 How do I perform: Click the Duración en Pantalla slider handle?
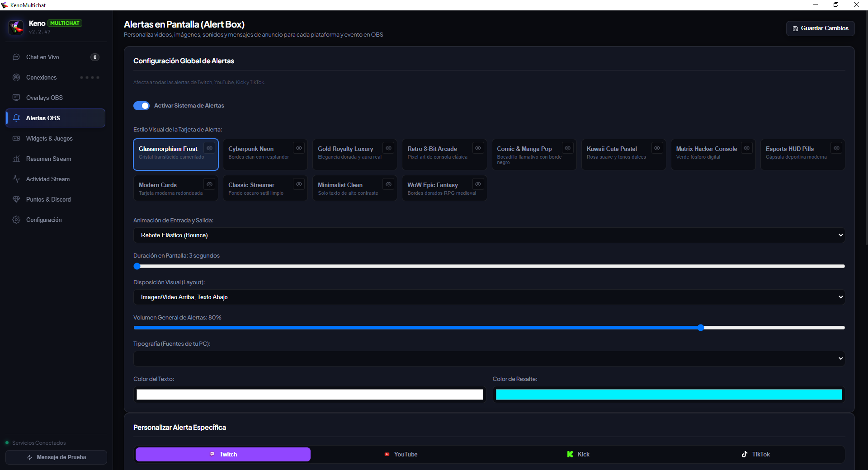[x=137, y=266]
